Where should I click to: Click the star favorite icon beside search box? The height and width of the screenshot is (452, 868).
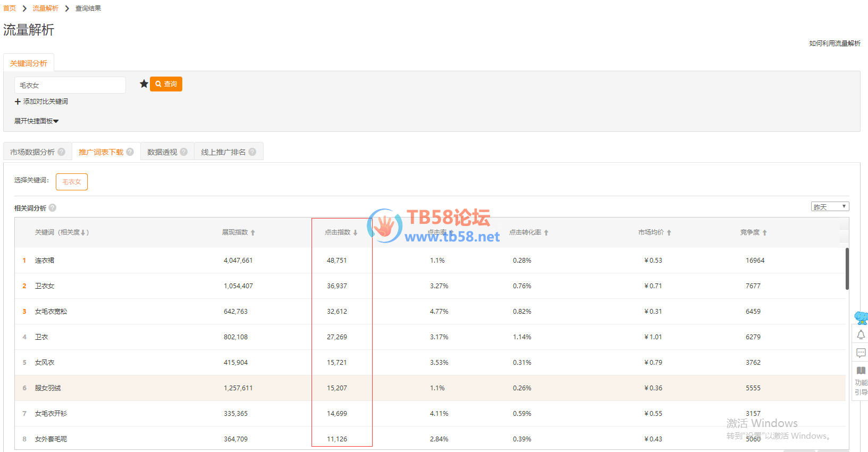(144, 84)
